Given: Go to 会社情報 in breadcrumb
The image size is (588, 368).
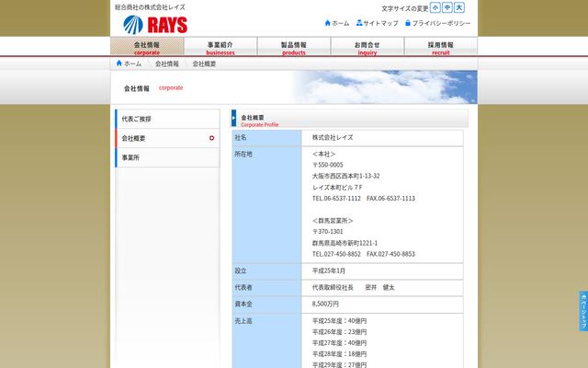Looking at the screenshot, I should (167, 63).
